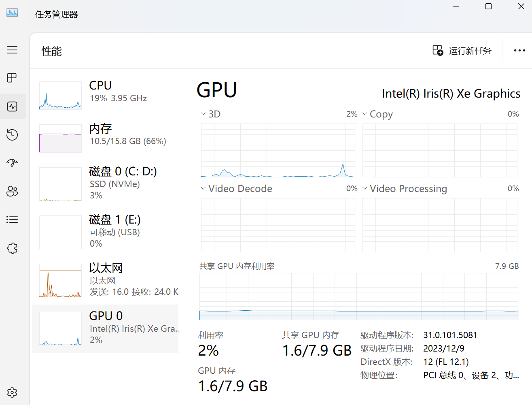Open the App history page icon
The width and height of the screenshot is (532, 405).
(x=12, y=134)
